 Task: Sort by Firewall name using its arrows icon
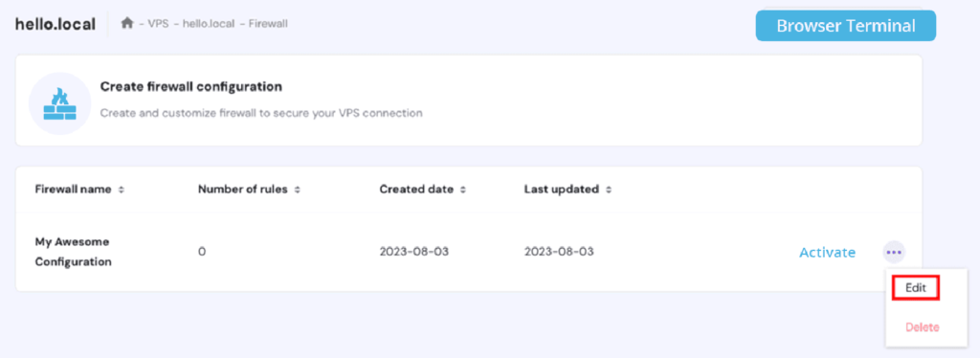[122, 190]
